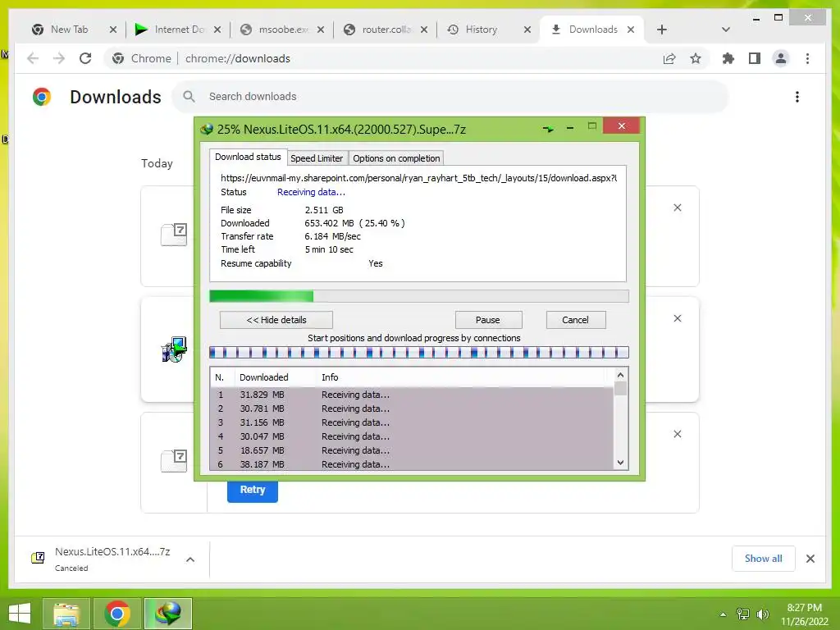
Task: Show hidden system tray icons
Action: pyautogui.click(x=723, y=614)
